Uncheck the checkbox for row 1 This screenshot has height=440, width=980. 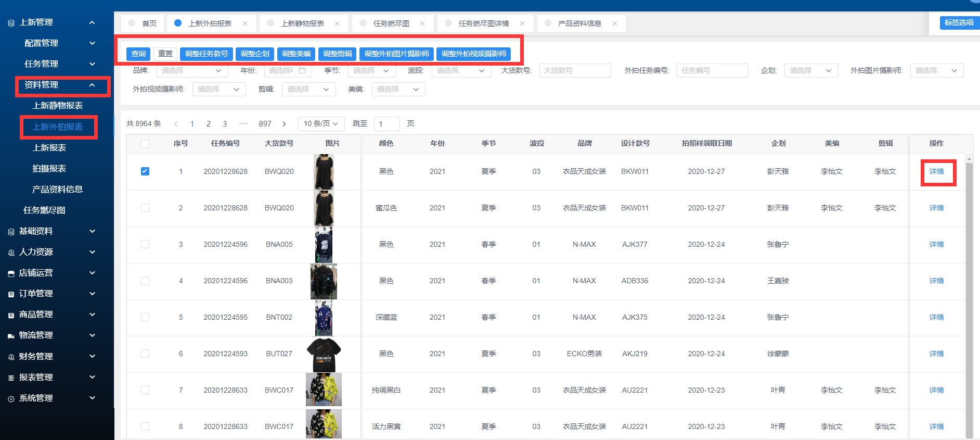point(145,171)
